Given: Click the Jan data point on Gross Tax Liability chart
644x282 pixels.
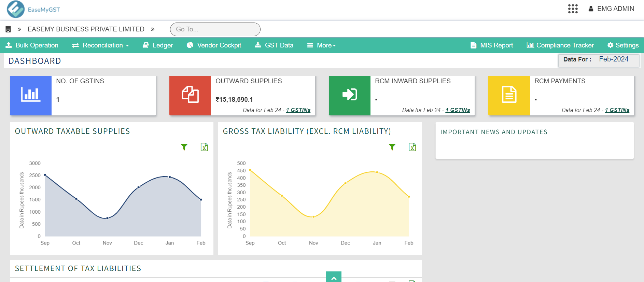Looking at the screenshot, I should (x=377, y=172).
